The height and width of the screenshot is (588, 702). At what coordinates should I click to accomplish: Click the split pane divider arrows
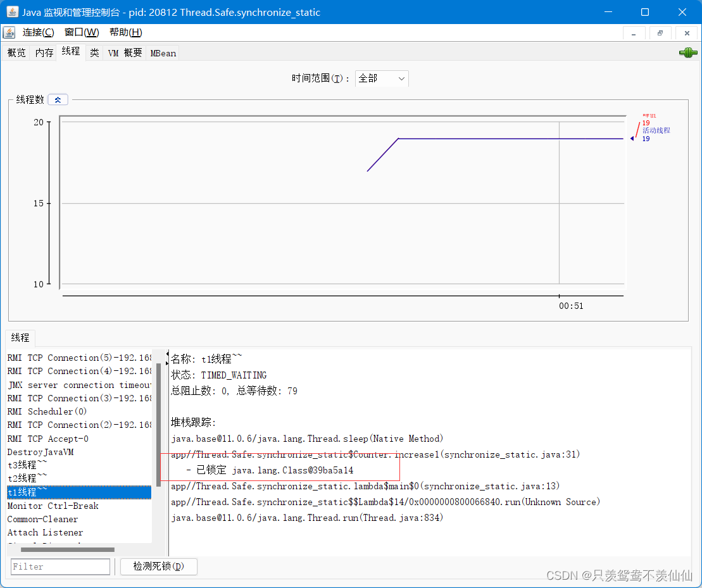coord(167,358)
